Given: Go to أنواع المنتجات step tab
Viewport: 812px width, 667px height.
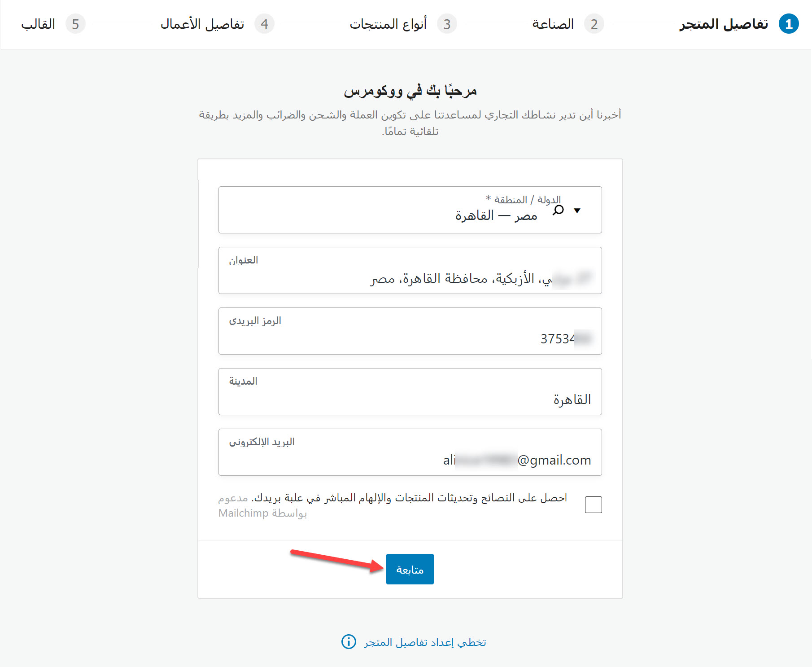Looking at the screenshot, I should [x=388, y=24].
